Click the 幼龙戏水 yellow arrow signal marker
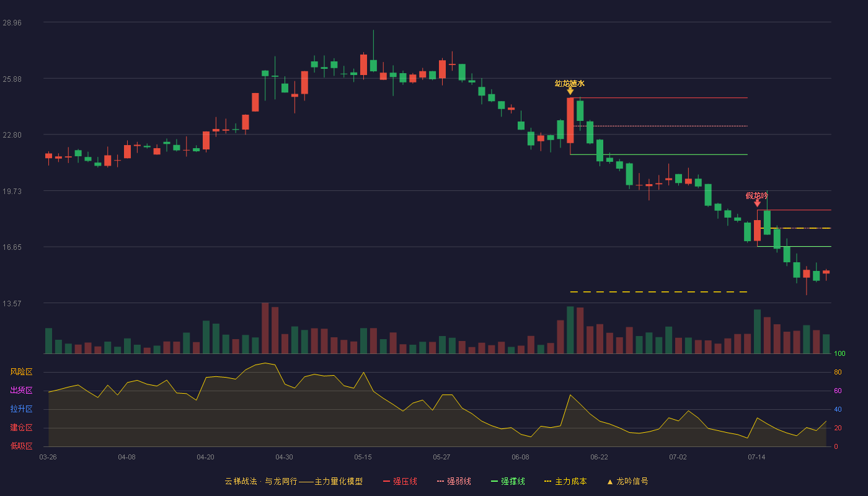This screenshot has height=496, width=868. [570, 91]
